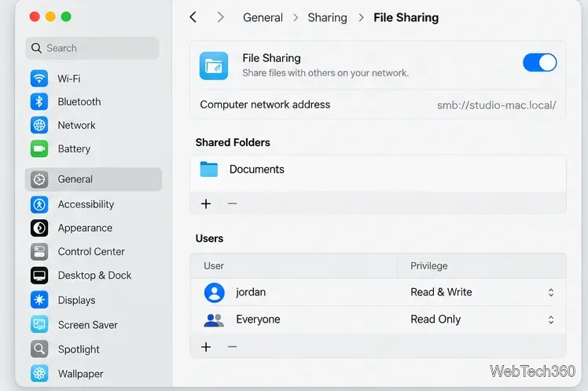This screenshot has width=588, height=391.
Task: Go back with the left chevron
Action: point(193,17)
